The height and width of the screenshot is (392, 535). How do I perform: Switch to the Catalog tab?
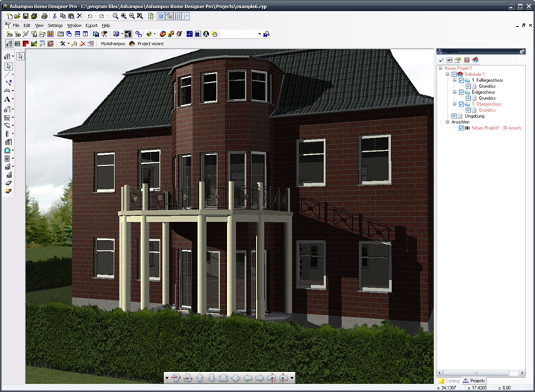[x=450, y=381]
